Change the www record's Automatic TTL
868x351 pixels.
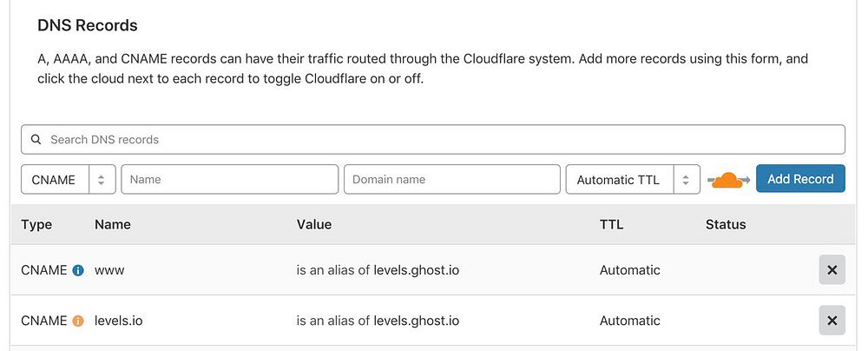tap(629, 270)
